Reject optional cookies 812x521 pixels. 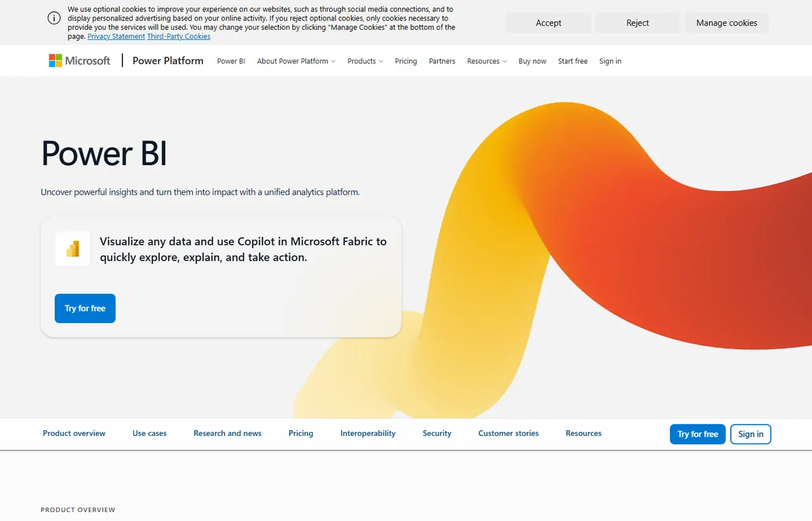[x=638, y=23]
